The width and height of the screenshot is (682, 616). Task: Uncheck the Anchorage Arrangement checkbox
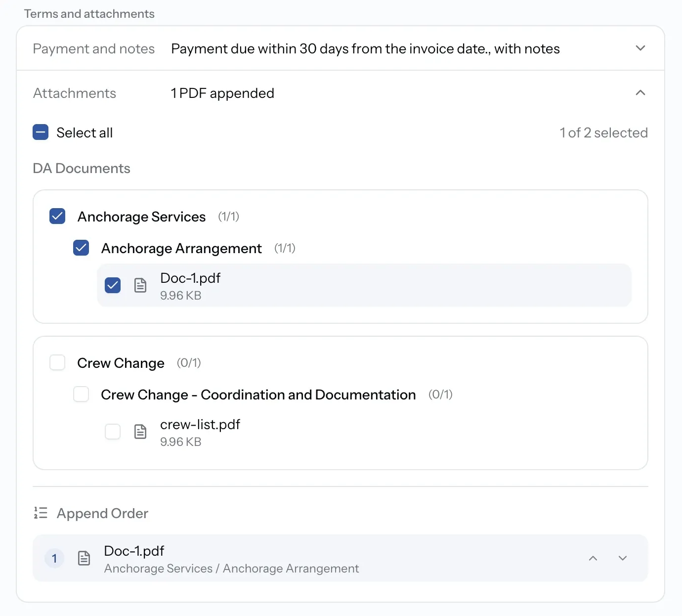81,248
